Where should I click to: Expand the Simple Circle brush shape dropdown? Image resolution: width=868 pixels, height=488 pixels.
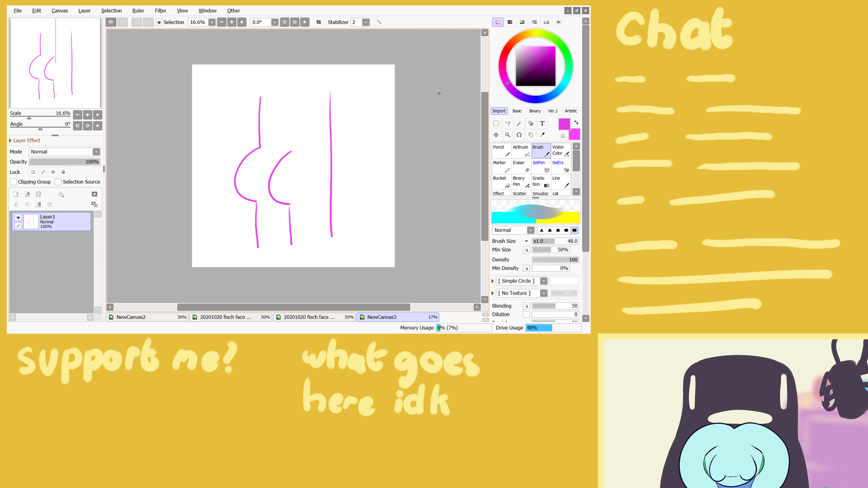click(543, 281)
